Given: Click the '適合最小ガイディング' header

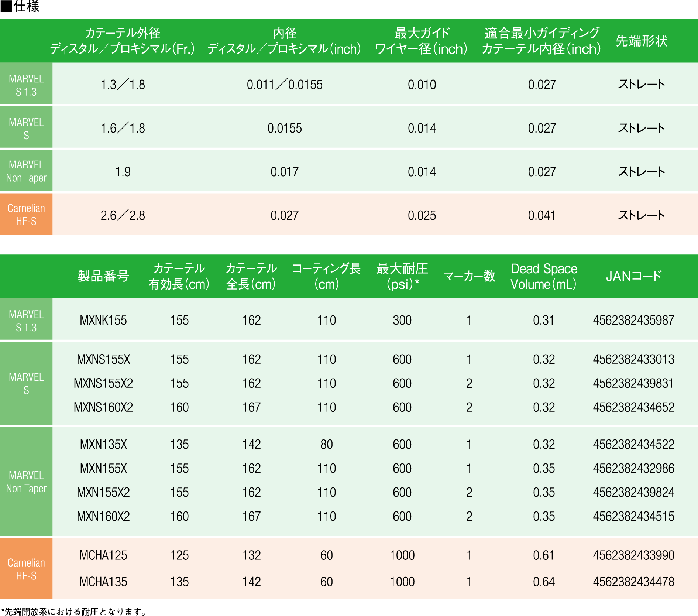Looking at the screenshot, I should coord(542,33).
